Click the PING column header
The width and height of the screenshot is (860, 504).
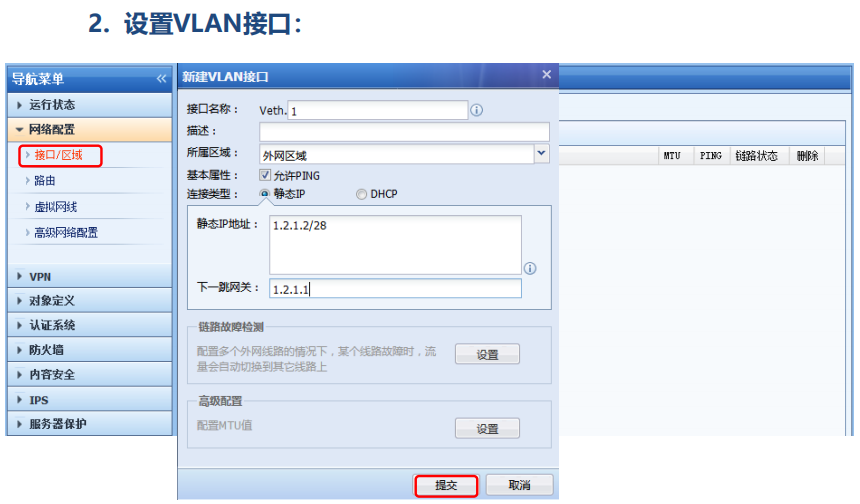coord(711,156)
